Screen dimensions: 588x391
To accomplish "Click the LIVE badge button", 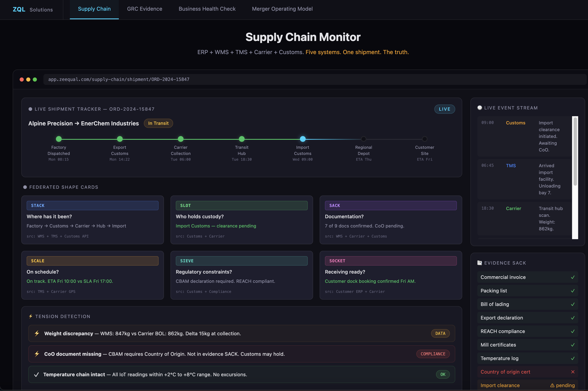I will [444, 109].
